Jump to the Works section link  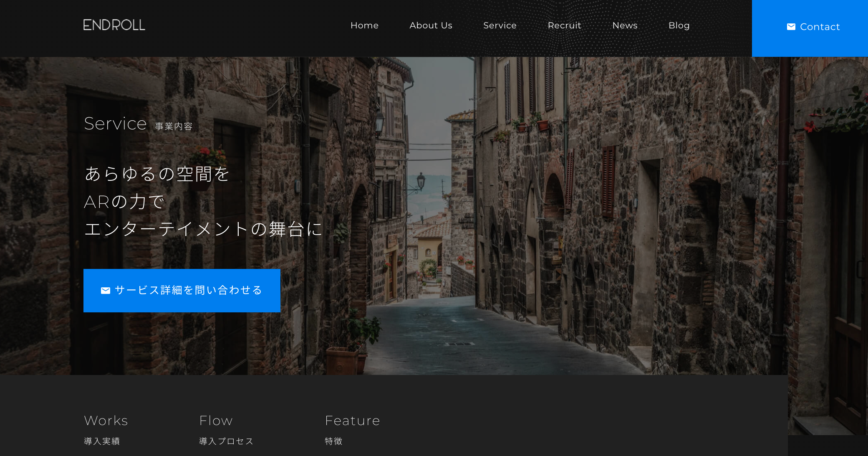tap(106, 421)
